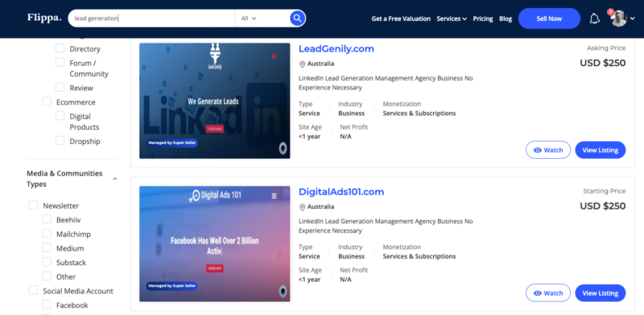Go to the Pricing page
This screenshot has height=315, width=644.
point(482,19)
